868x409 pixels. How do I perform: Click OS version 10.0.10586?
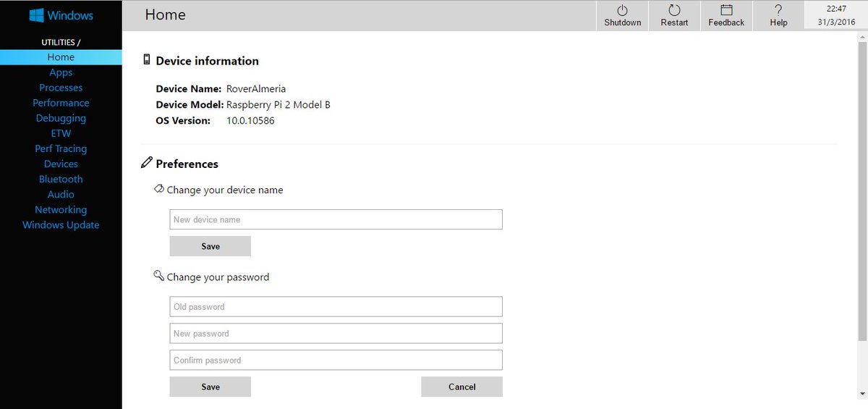coord(250,121)
